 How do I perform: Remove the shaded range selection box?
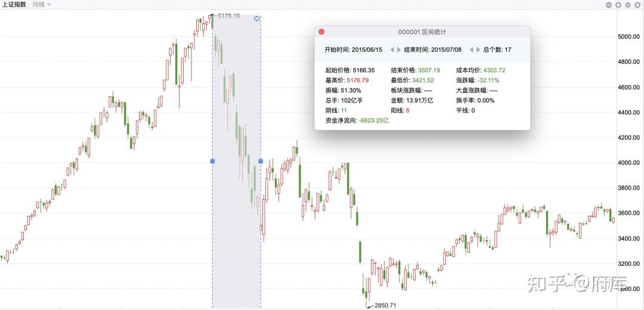pyautogui.click(x=257, y=18)
